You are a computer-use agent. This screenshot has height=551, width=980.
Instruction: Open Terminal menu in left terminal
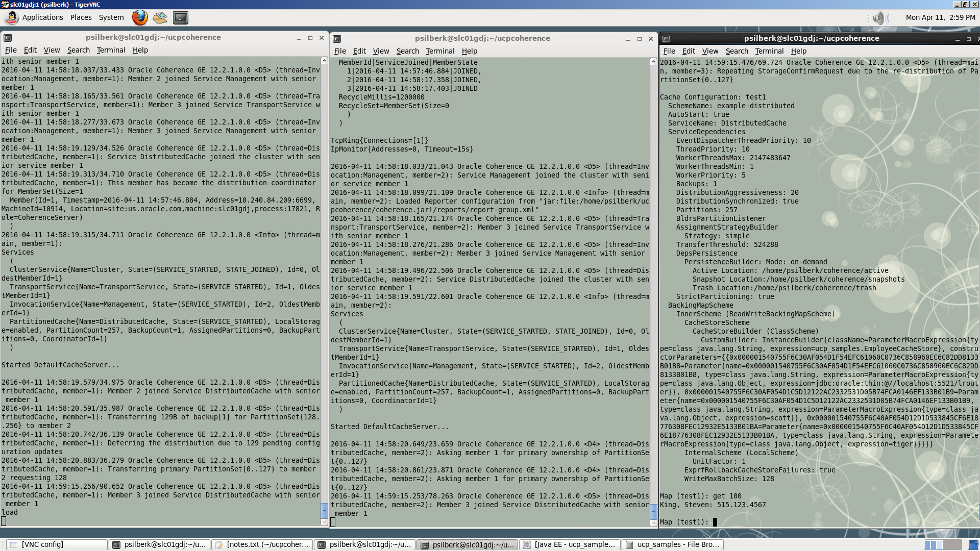click(x=111, y=50)
